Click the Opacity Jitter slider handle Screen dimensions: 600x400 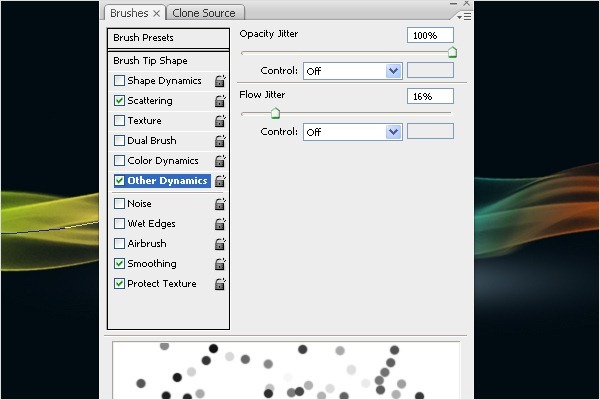(452, 52)
